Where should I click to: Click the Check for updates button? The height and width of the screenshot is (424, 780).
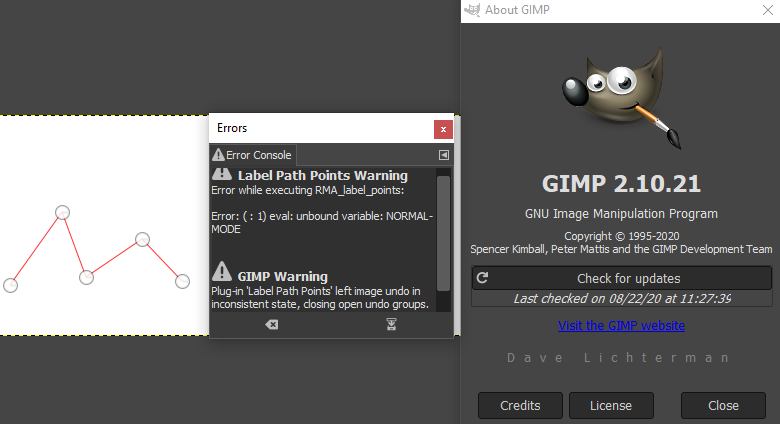coord(621,278)
